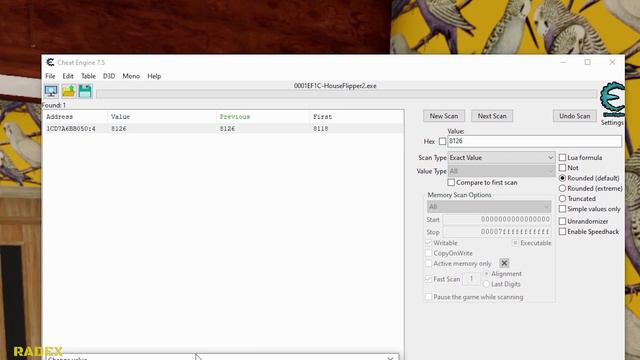Open the Edit menu
The width and height of the screenshot is (640, 360).
(x=68, y=76)
